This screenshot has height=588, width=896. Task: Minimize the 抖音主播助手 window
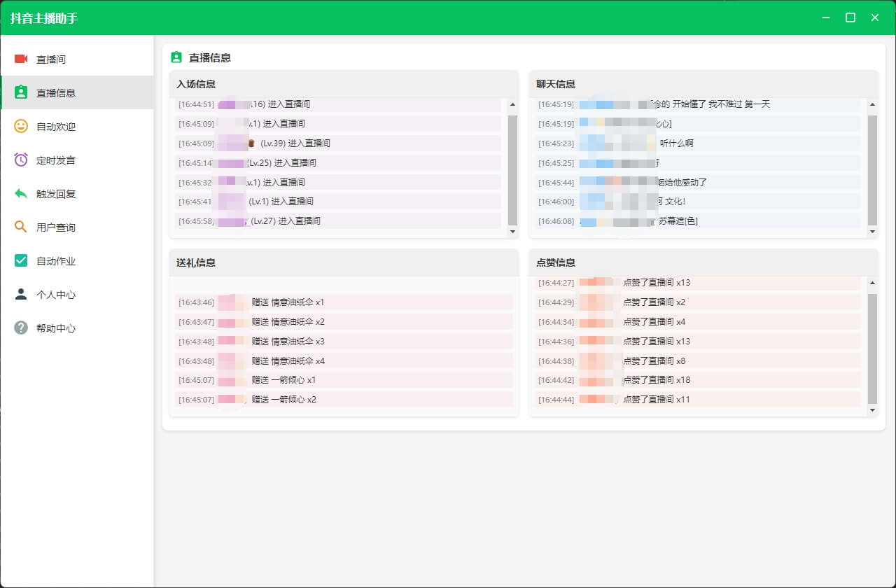[x=826, y=17]
